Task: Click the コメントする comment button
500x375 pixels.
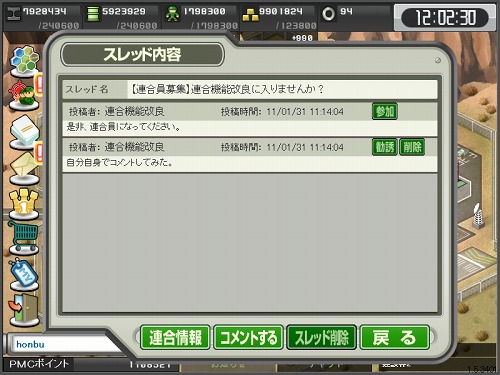Action: (x=249, y=337)
